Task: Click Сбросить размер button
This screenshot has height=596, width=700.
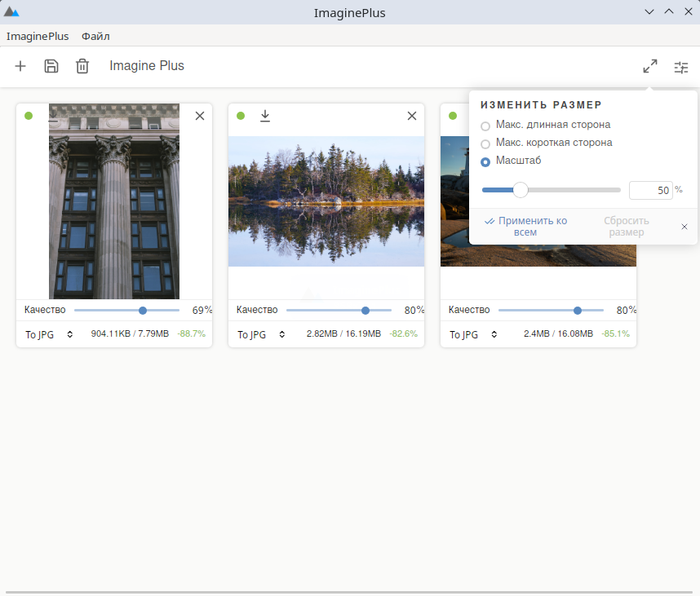Action: pyautogui.click(x=627, y=227)
